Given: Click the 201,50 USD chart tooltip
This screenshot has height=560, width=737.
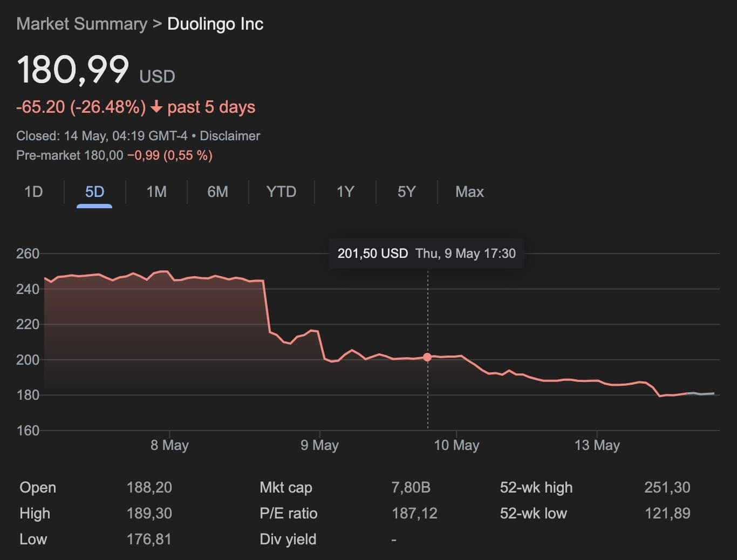Looking at the screenshot, I should click(x=426, y=254).
